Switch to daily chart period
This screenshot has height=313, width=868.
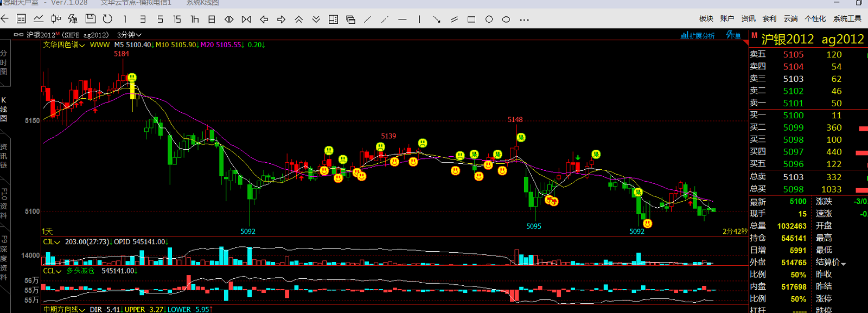(x=212, y=20)
